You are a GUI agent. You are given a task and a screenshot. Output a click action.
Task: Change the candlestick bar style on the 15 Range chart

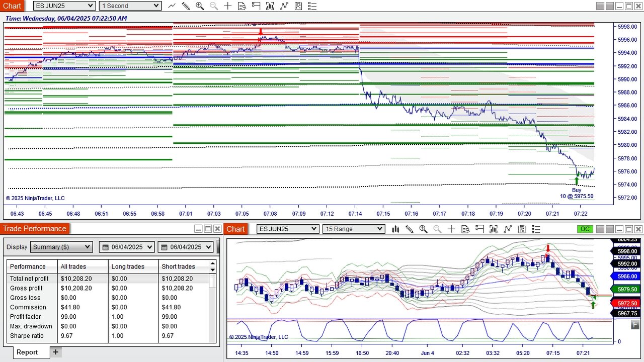(x=395, y=229)
